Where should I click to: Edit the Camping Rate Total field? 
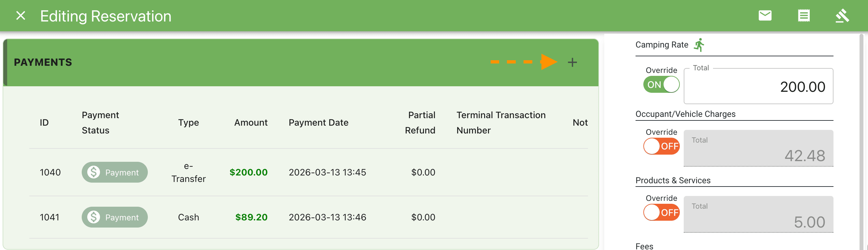point(758,87)
